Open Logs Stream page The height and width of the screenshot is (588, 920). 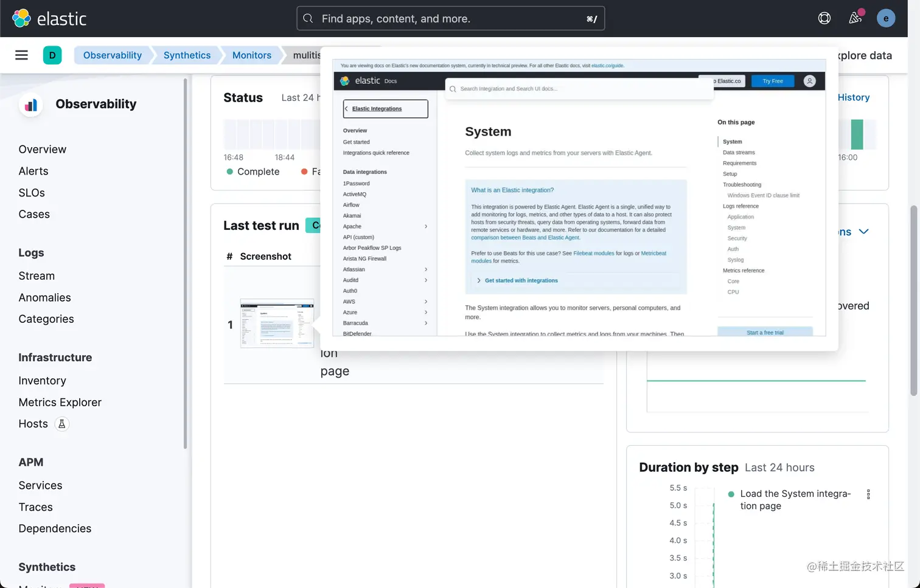37,276
